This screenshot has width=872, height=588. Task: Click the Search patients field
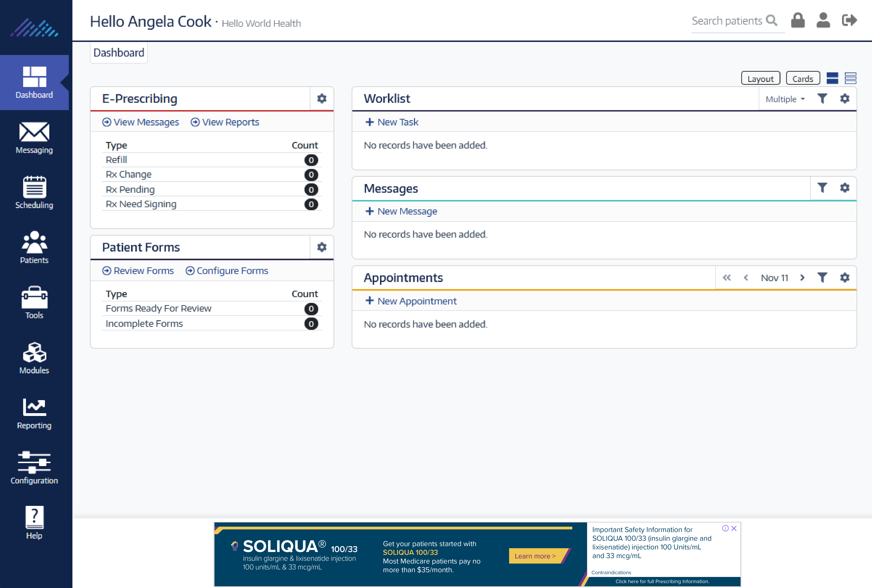pyautogui.click(x=727, y=21)
